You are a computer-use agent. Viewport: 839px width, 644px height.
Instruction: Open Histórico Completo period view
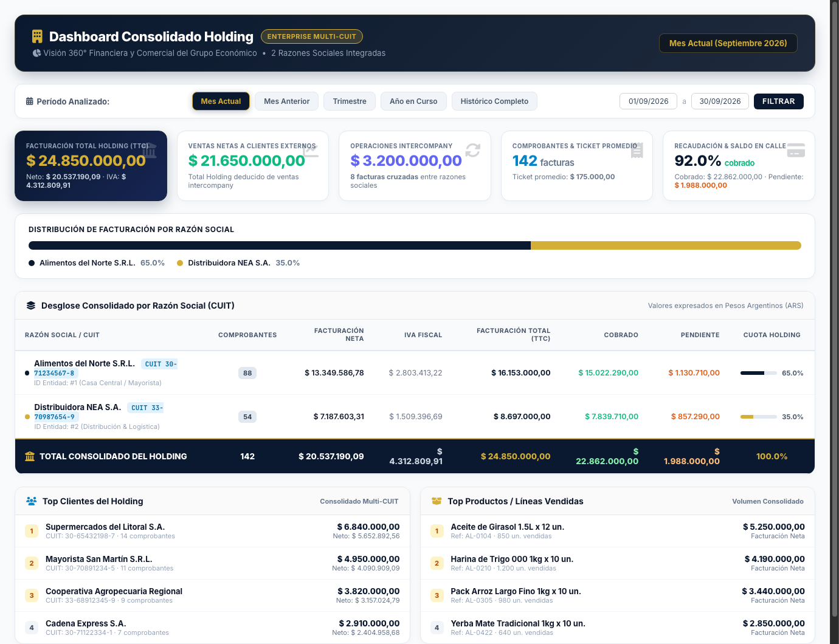pos(494,101)
